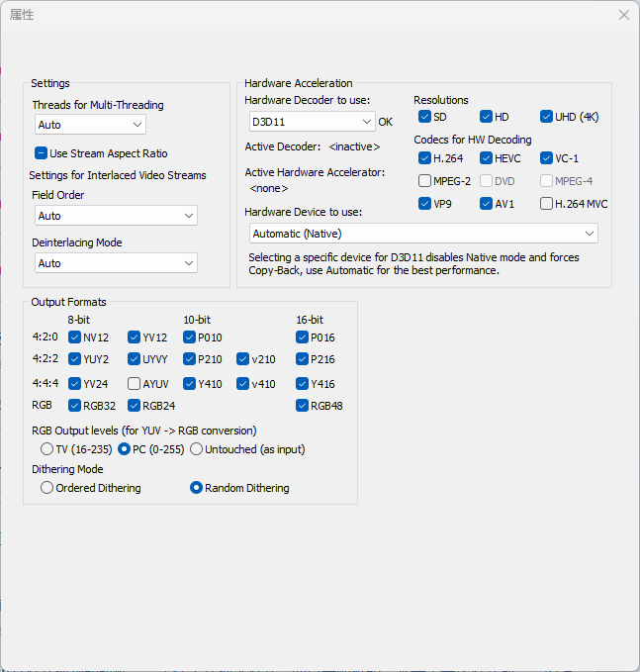Toggle Use Stream Aspect Ratio checkbox
This screenshot has width=640, height=672.
pyautogui.click(x=42, y=153)
